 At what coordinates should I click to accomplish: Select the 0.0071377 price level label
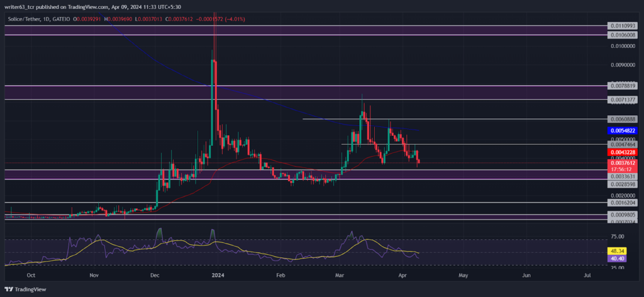(x=623, y=99)
